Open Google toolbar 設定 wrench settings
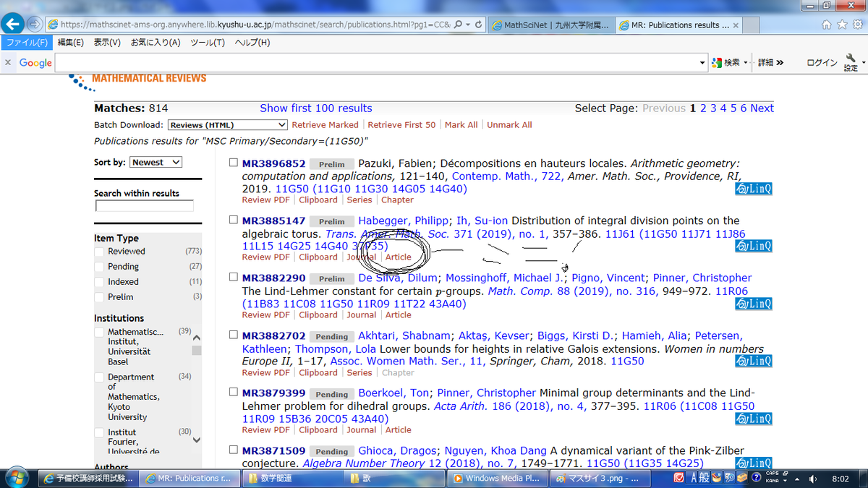 (850, 63)
